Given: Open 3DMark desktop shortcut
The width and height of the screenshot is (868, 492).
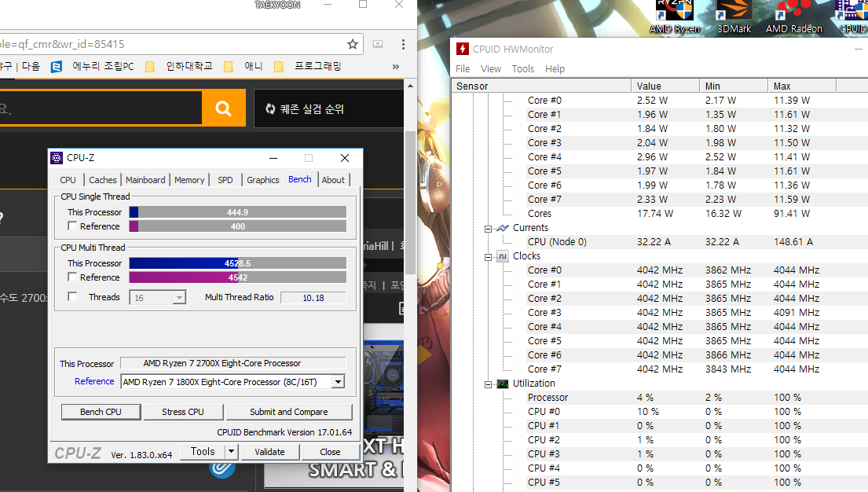Looking at the screenshot, I should point(734,18).
